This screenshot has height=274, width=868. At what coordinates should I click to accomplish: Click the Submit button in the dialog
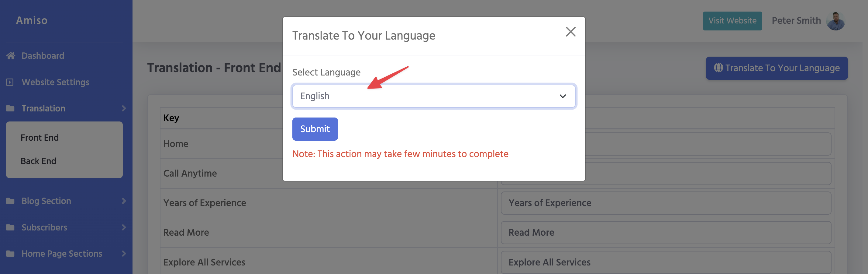[315, 129]
